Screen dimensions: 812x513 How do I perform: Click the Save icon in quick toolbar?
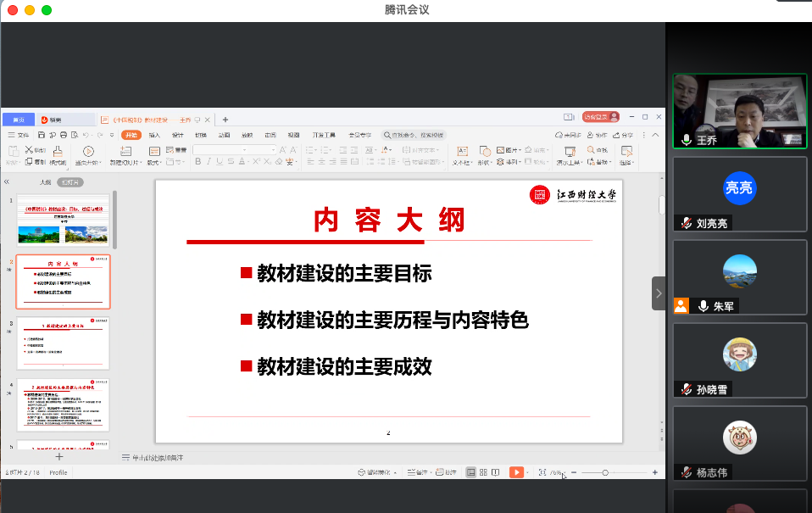[x=42, y=135]
